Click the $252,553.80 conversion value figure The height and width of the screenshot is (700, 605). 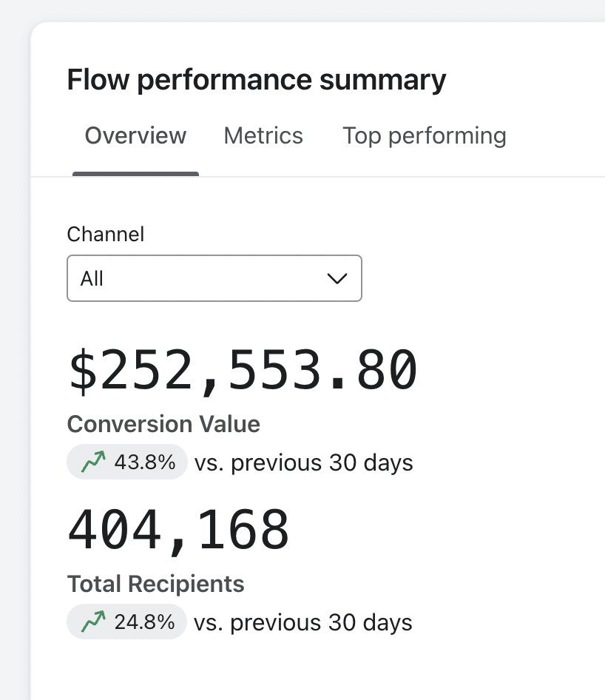tap(243, 371)
